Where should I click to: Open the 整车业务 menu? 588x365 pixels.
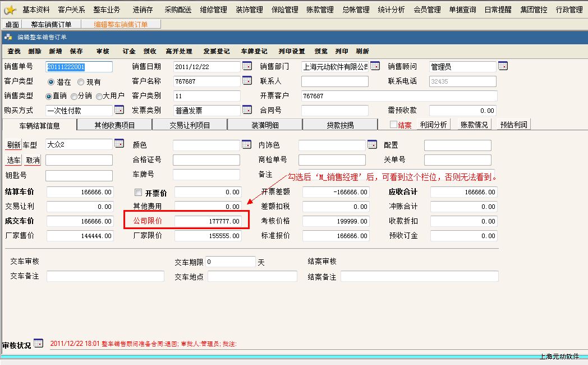[x=107, y=10]
